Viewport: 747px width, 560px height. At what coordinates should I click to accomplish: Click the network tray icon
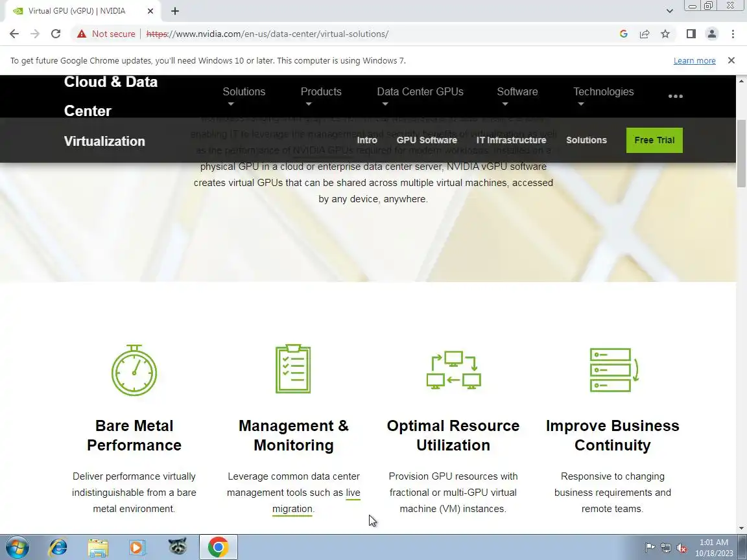[x=665, y=548]
